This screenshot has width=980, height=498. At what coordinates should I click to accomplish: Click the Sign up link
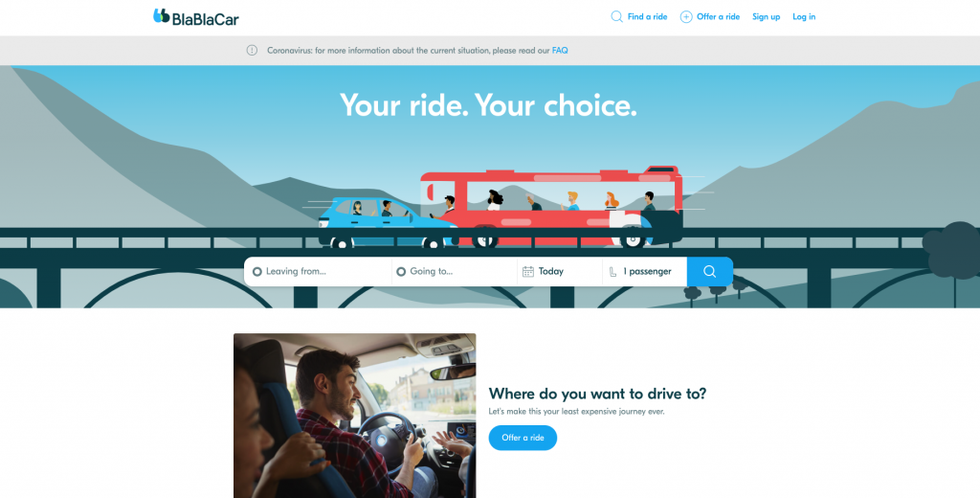pyautogui.click(x=767, y=17)
